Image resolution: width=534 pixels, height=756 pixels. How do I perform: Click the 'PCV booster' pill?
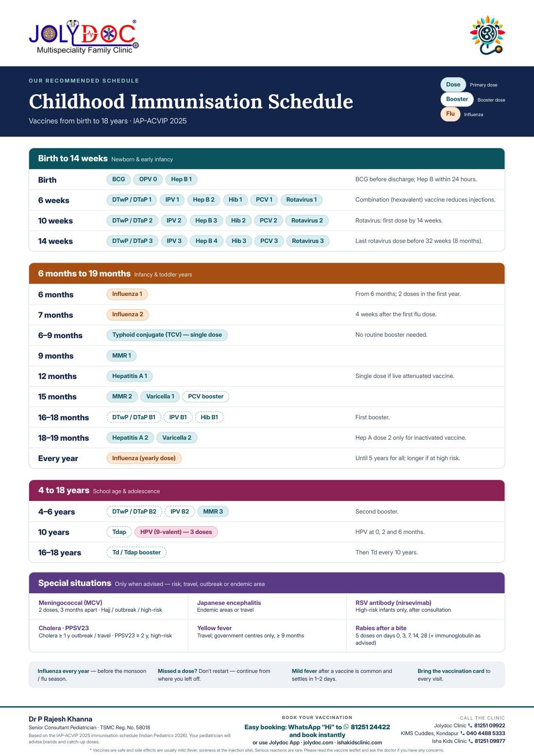206,396
